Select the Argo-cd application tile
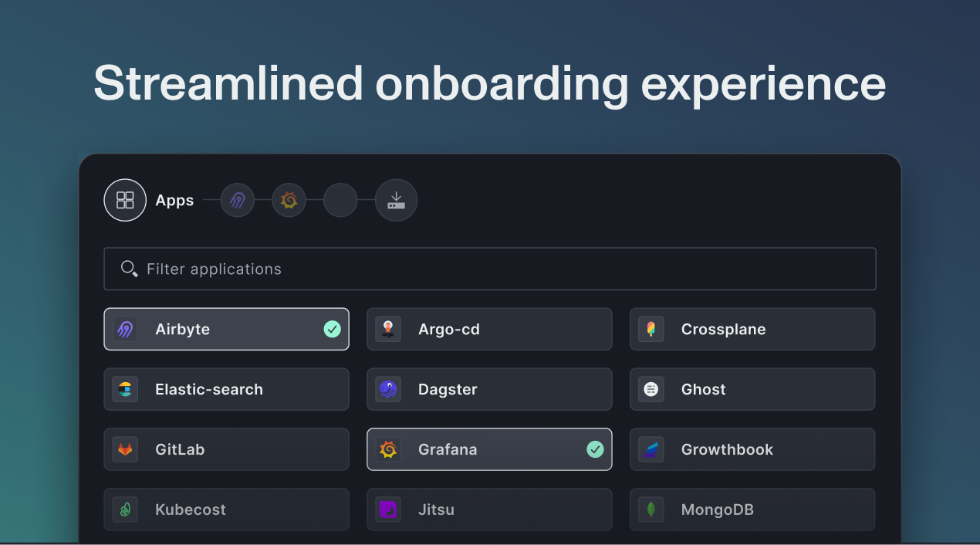The width and height of the screenshot is (980, 545). pyautogui.click(x=489, y=329)
